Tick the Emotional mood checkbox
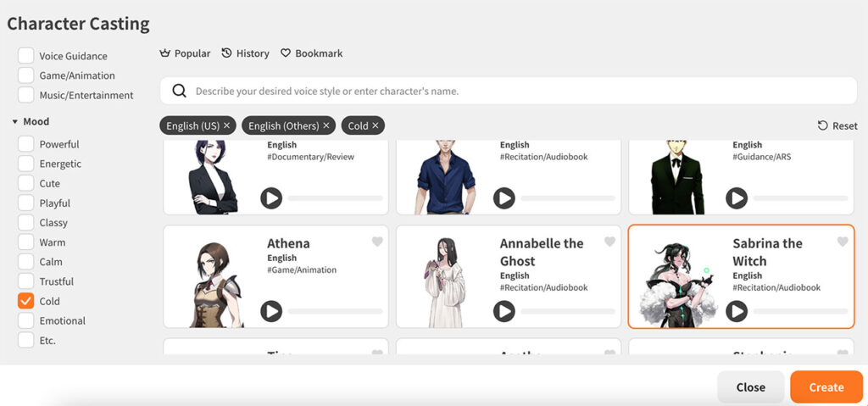This screenshot has height=406, width=868. [x=26, y=320]
